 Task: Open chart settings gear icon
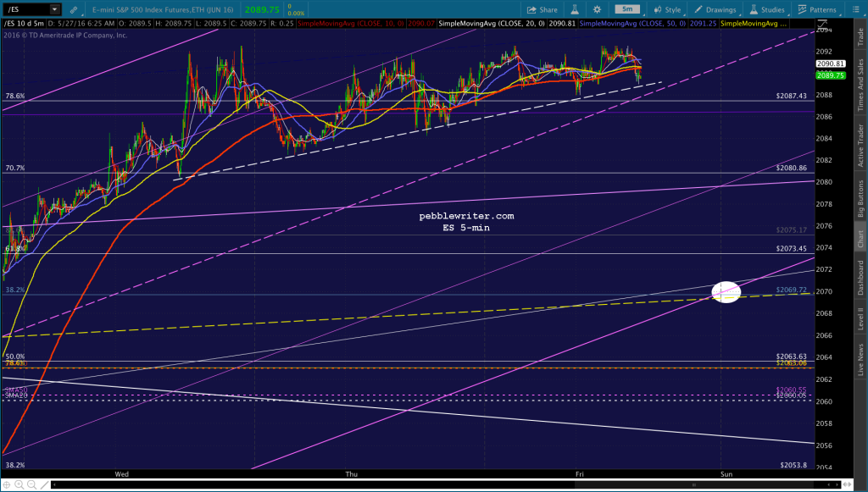(597, 9)
